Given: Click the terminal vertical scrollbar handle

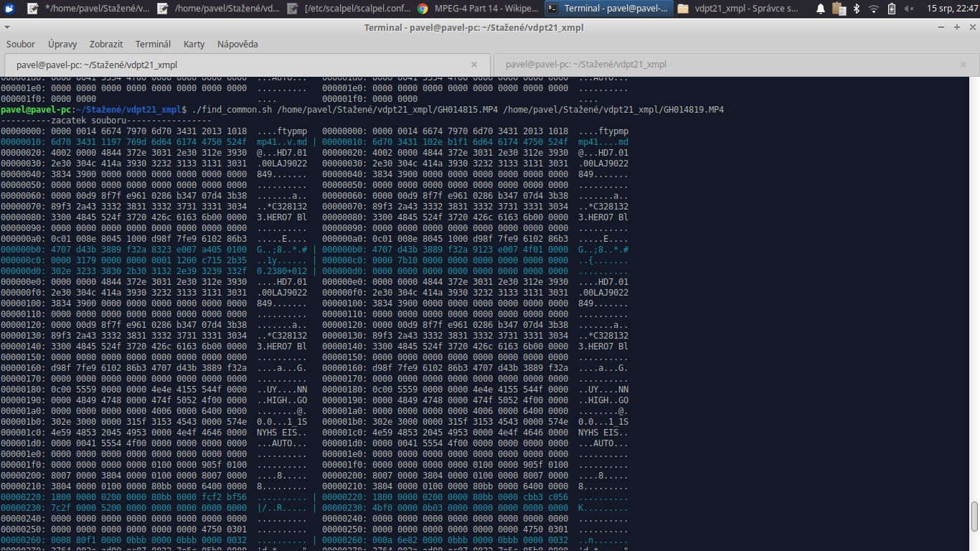Looking at the screenshot, I should 974,517.
